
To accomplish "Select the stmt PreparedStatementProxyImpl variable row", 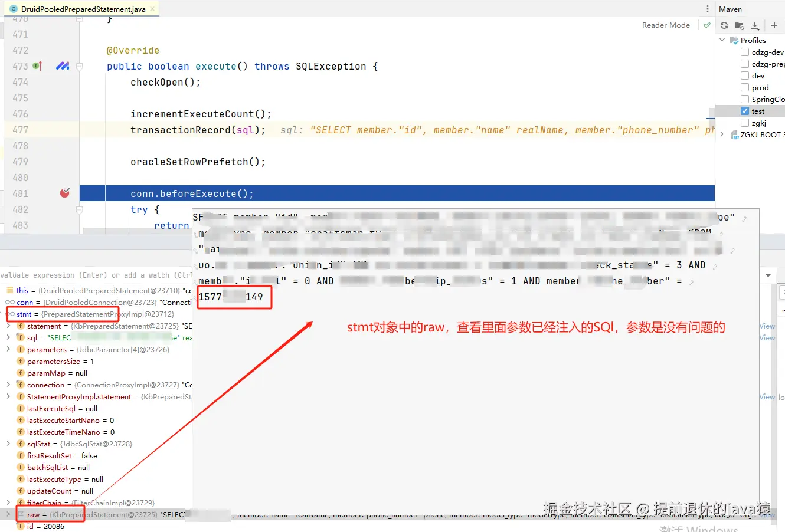I will pos(96,314).
